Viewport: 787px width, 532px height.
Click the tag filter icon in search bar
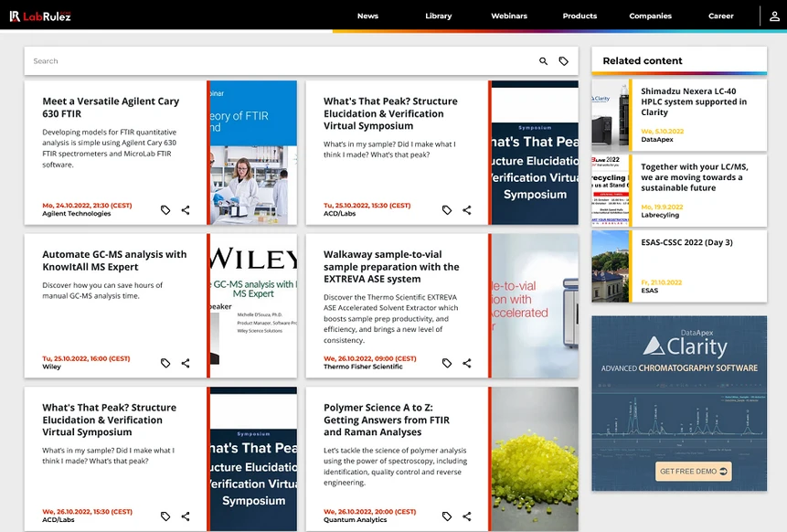[564, 61]
